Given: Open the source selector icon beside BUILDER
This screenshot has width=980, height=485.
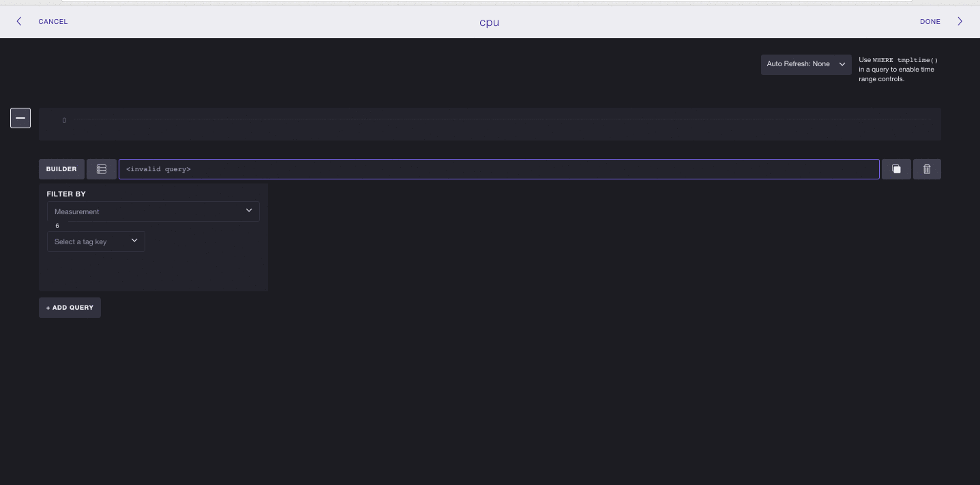Looking at the screenshot, I should (101, 169).
